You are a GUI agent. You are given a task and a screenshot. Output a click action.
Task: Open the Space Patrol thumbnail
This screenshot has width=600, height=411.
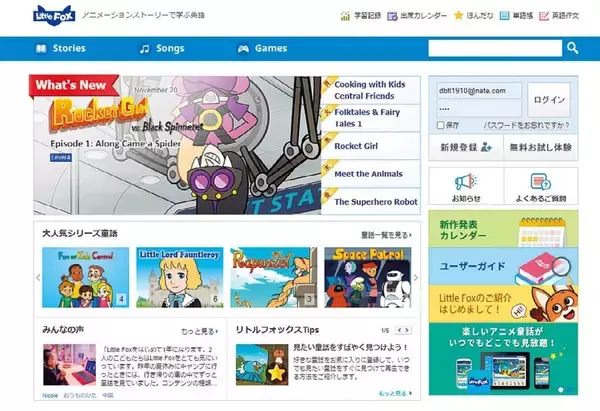coord(368,277)
